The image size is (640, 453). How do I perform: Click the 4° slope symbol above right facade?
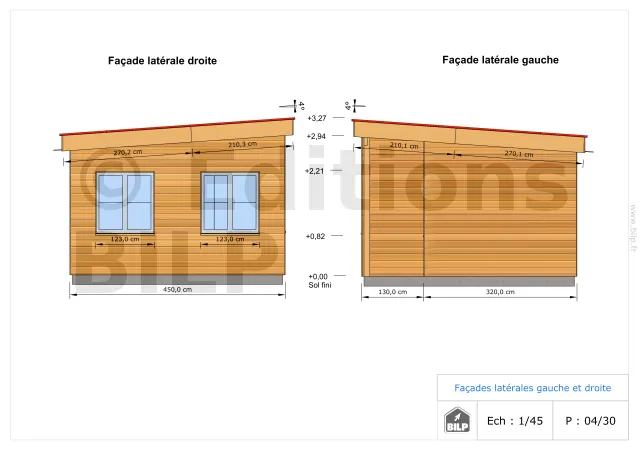[x=298, y=105]
